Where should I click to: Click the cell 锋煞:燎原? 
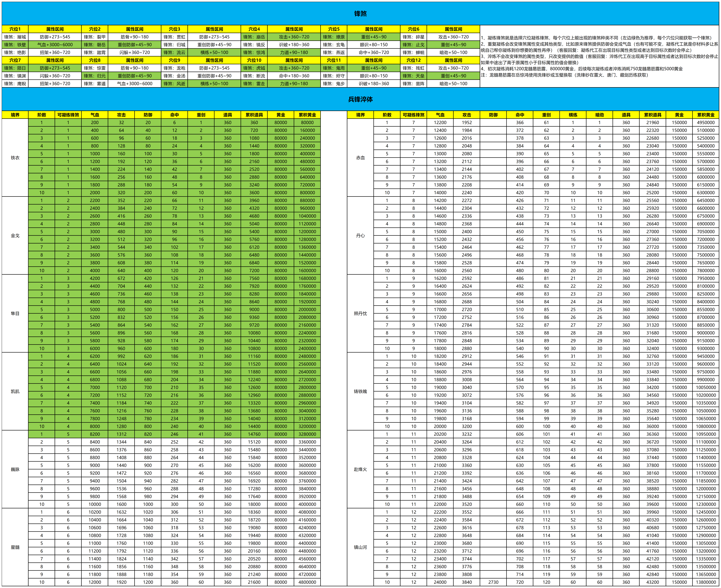(334, 37)
